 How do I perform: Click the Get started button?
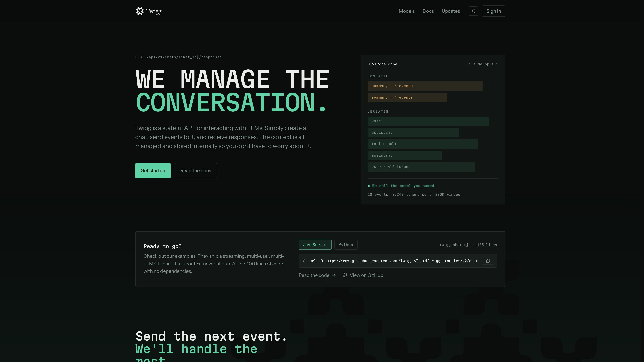(153, 171)
